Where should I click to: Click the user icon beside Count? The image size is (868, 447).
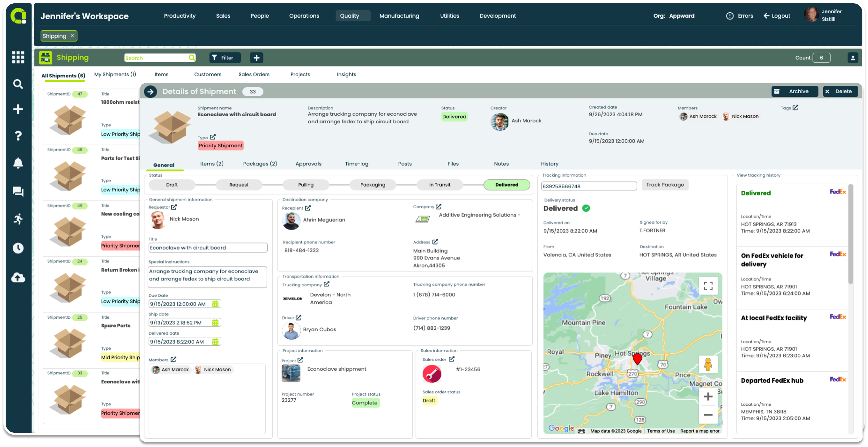click(x=853, y=58)
